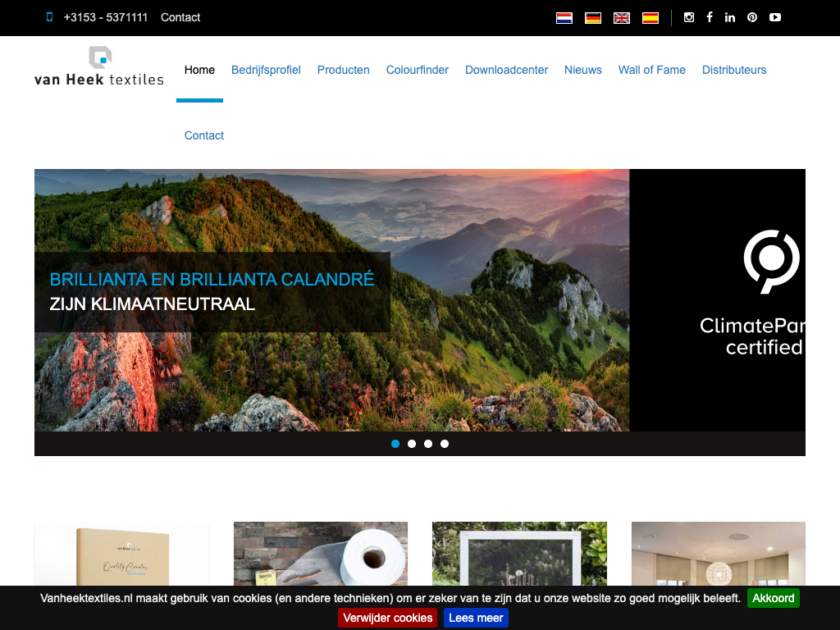This screenshot has width=840, height=630.
Task: Visit the LinkedIn social icon
Action: pos(730,17)
